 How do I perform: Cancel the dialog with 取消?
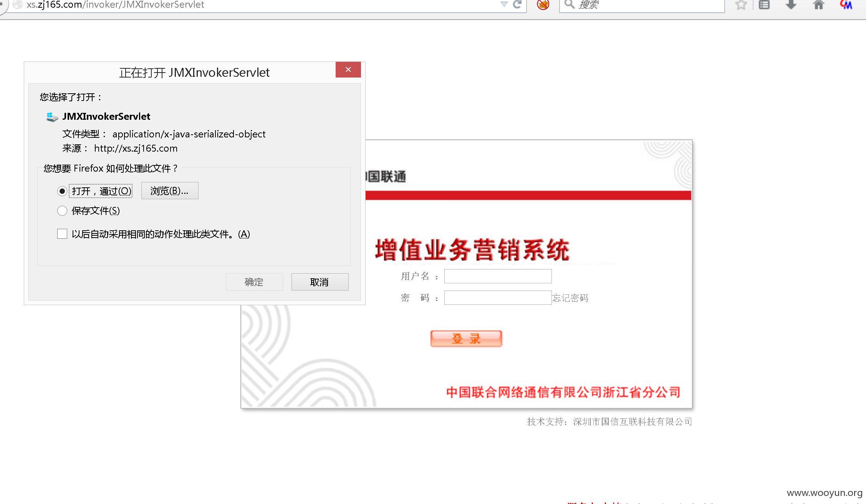coord(320,282)
